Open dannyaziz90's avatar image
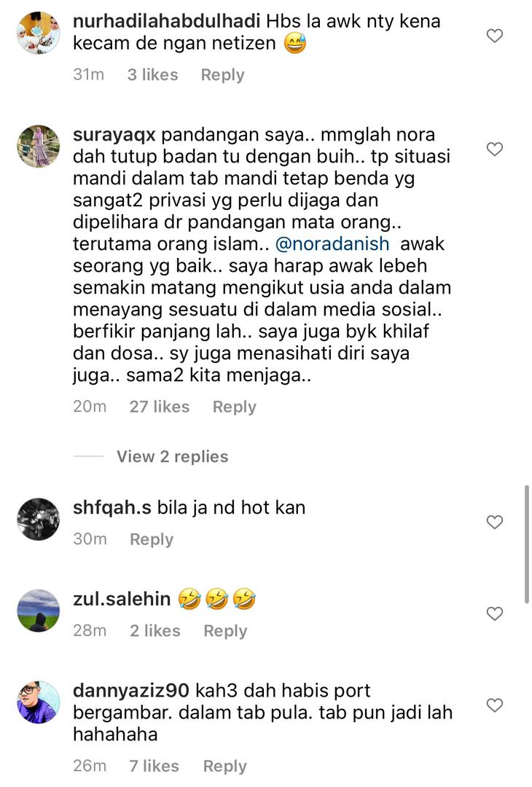 tap(38, 702)
